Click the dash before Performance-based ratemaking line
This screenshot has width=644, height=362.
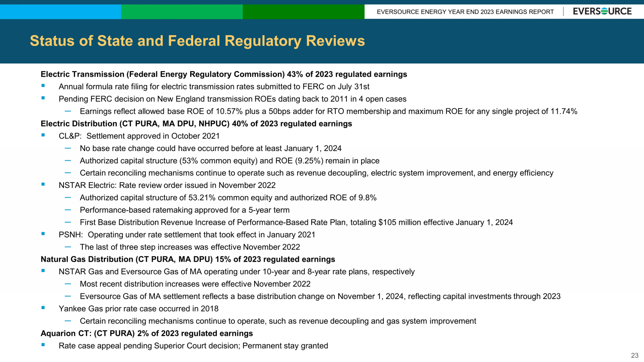(x=68, y=210)
